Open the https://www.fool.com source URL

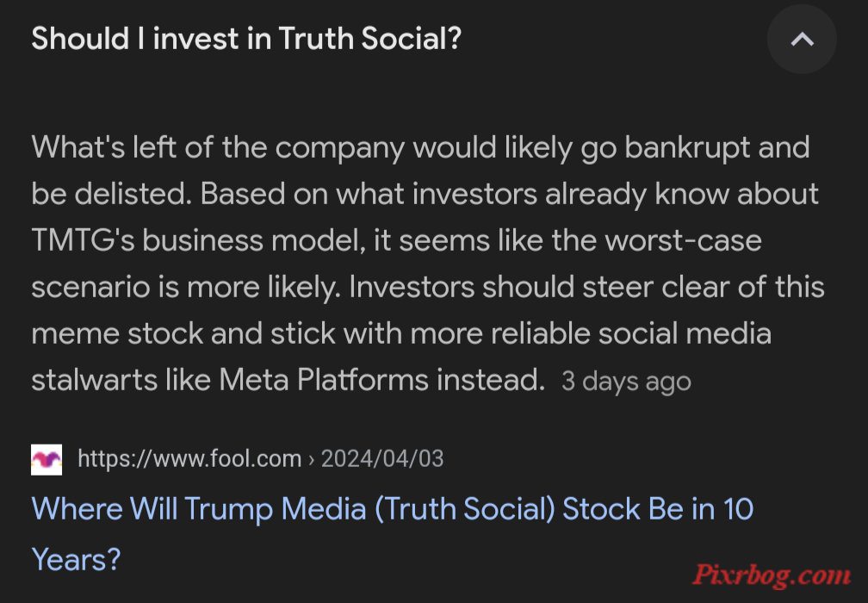click(x=189, y=459)
